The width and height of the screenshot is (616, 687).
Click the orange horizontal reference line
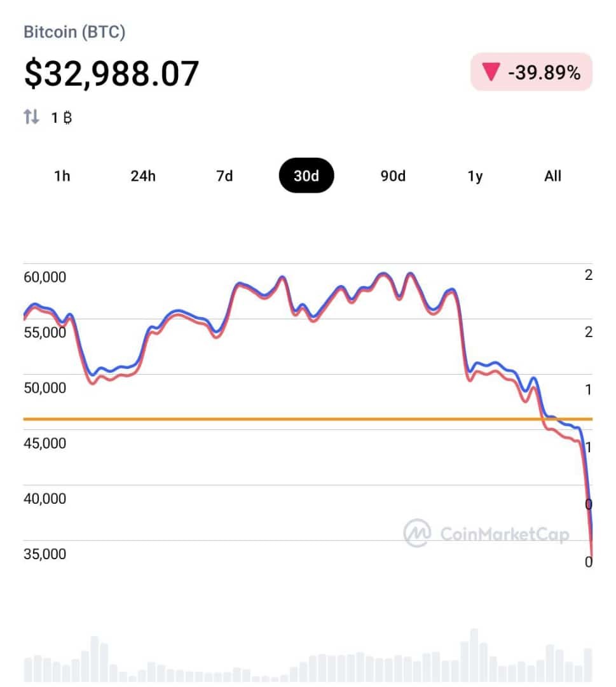[308, 419]
